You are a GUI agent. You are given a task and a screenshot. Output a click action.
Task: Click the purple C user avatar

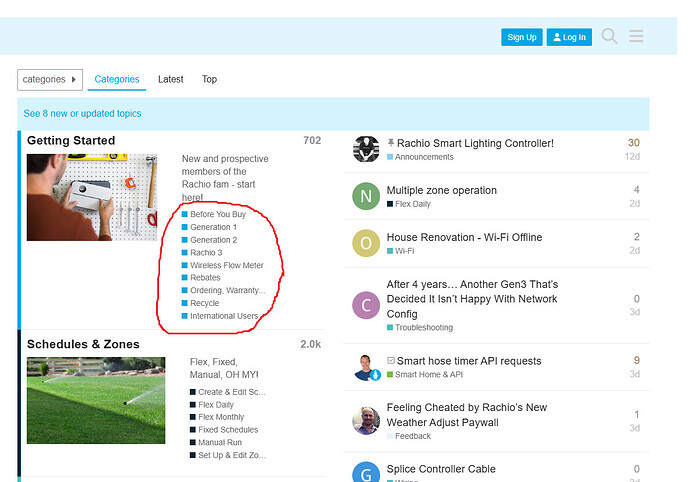coord(366,305)
